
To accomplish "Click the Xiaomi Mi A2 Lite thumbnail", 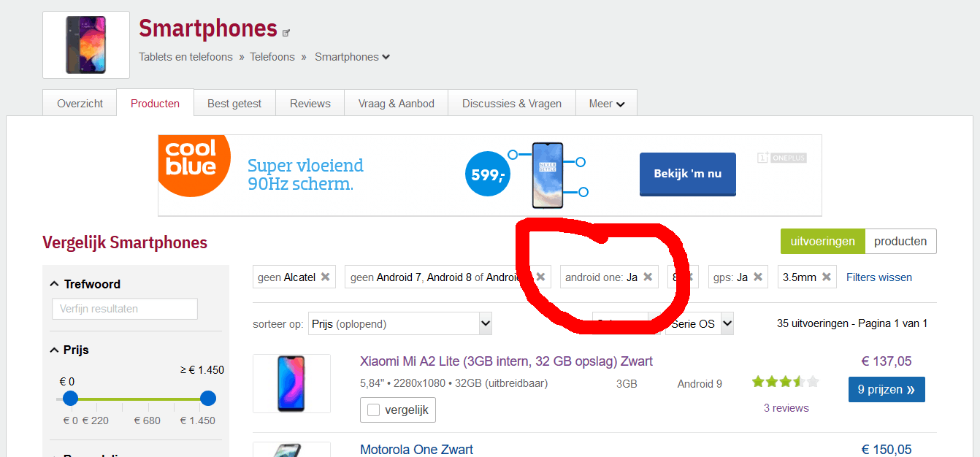I will click(x=291, y=383).
